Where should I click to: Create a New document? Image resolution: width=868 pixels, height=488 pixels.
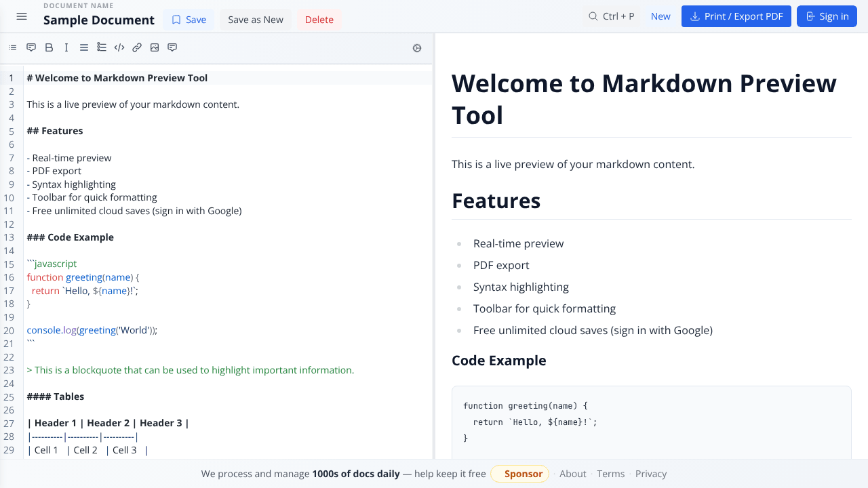(x=660, y=16)
